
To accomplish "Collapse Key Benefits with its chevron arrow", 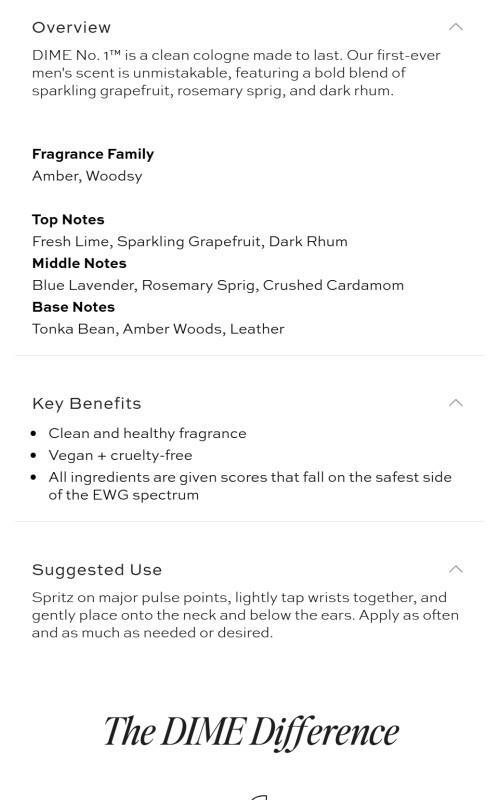I will click(x=456, y=403).
